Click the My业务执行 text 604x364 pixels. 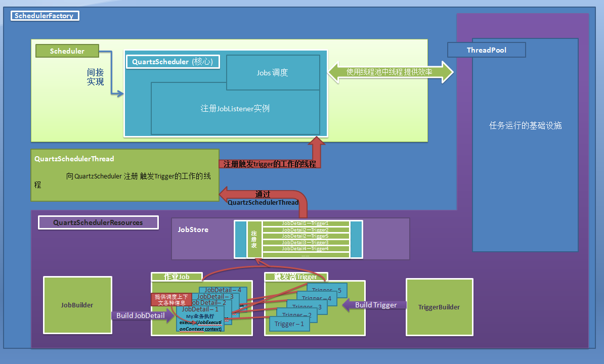pos(200,316)
